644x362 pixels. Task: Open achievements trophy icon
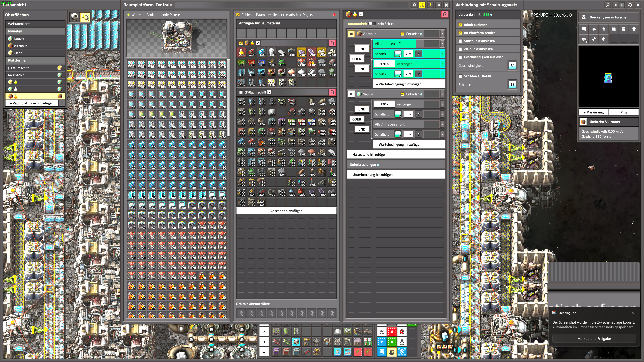pyautogui.click(x=634, y=29)
